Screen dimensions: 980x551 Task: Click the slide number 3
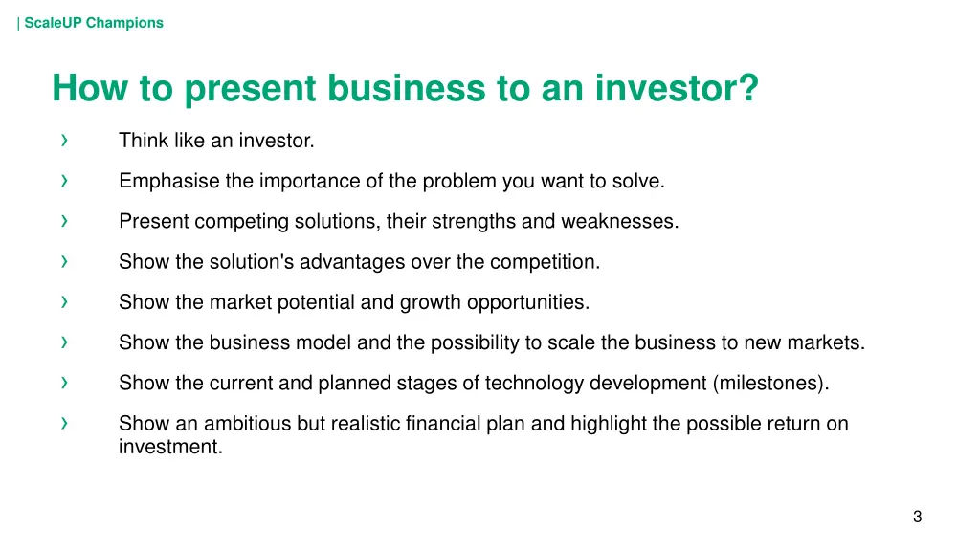click(918, 517)
